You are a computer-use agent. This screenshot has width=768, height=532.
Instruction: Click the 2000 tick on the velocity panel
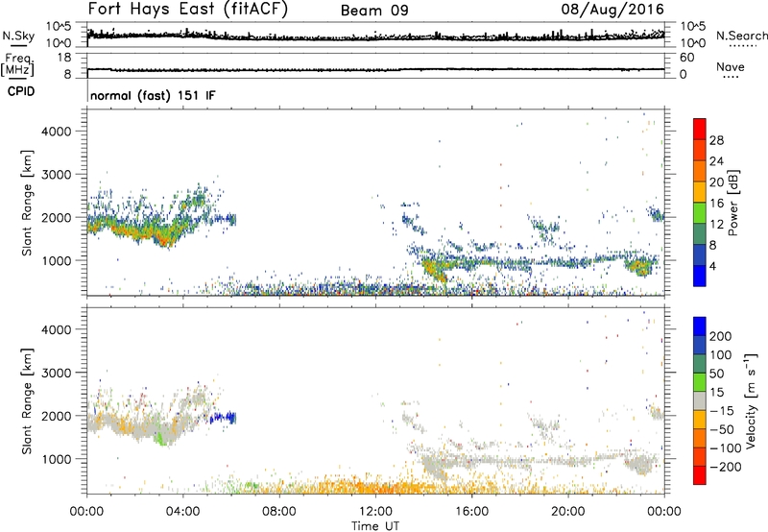click(x=57, y=416)
